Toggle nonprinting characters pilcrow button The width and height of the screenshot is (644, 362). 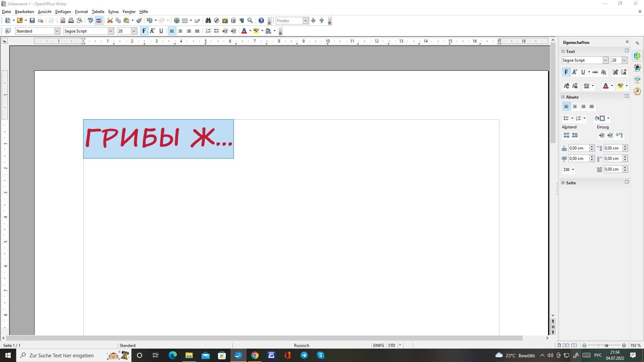tap(241, 21)
